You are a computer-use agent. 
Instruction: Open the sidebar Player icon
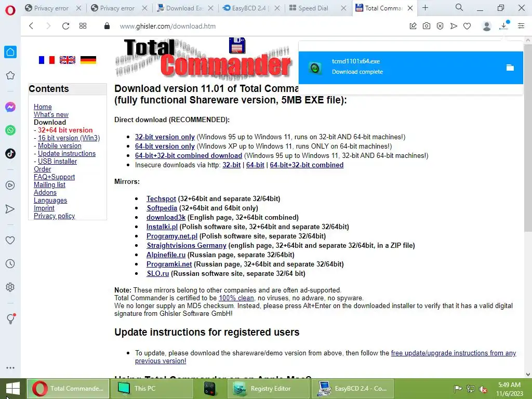tap(10, 185)
